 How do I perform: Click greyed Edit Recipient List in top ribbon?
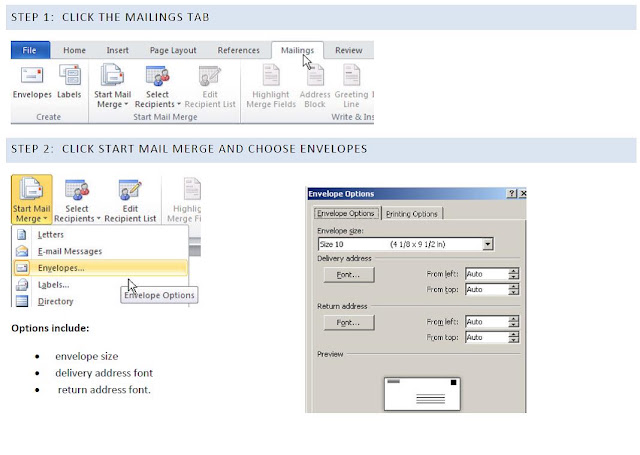pyautogui.click(x=210, y=86)
